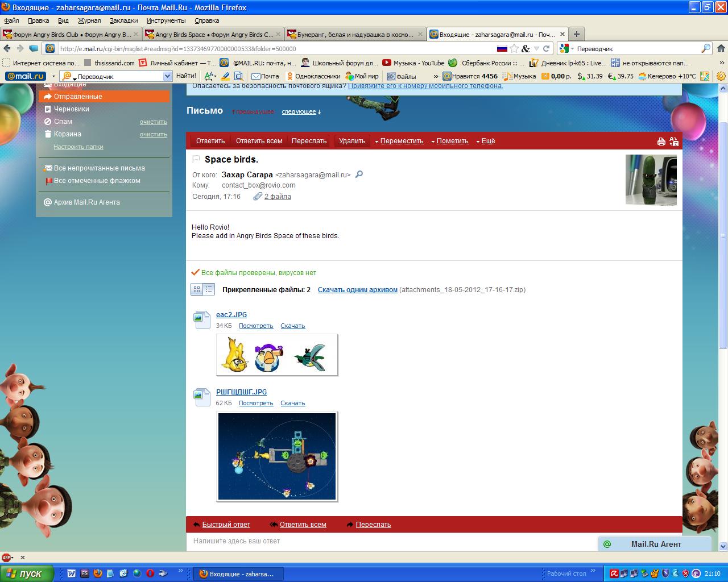Viewport: 728px width, 582px height.
Task: Click the Ответить всем toolbar button
Action: pos(259,141)
